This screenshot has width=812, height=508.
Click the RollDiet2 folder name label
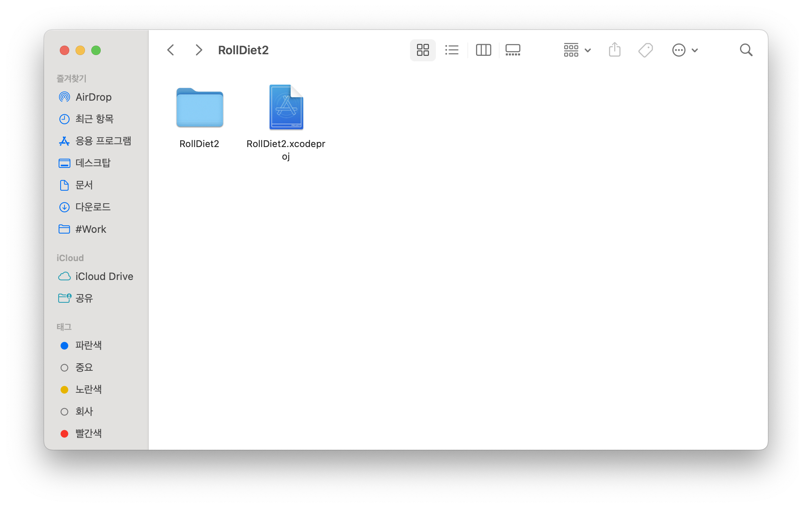(x=199, y=144)
